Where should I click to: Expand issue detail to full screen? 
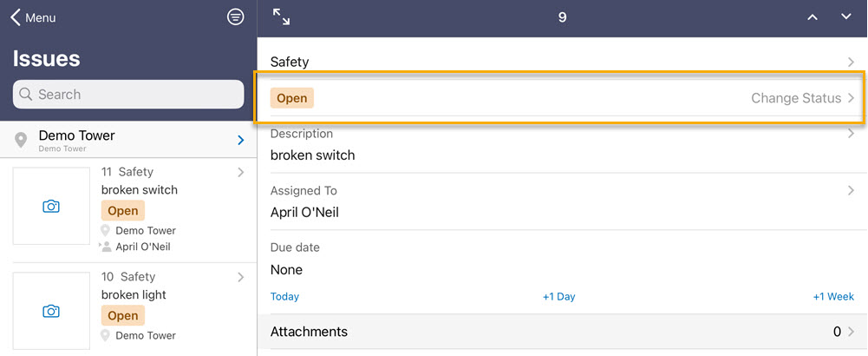(x=281, y=17)
